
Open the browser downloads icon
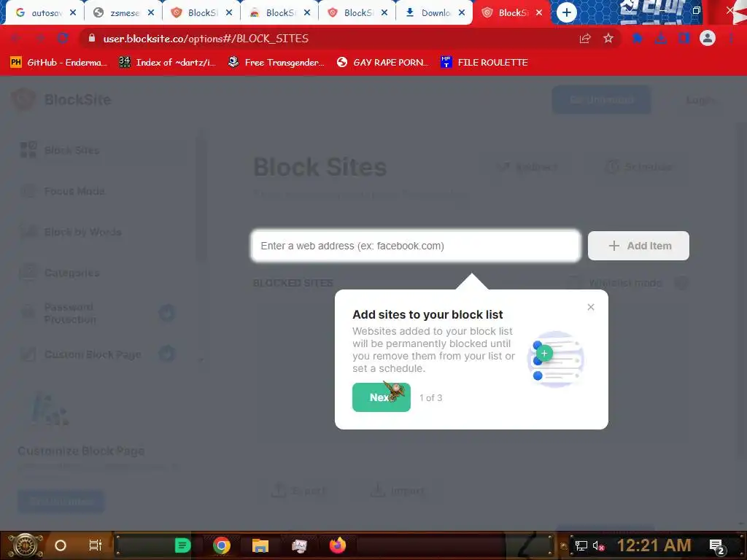tap(661, 39)
